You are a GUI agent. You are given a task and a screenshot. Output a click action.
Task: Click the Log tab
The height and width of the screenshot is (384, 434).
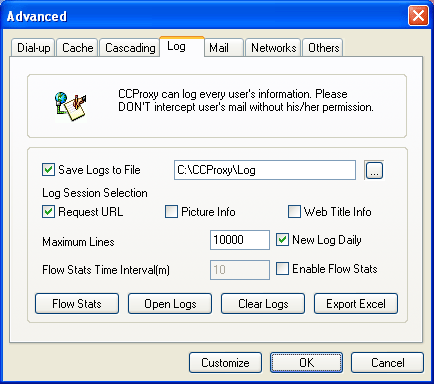[182, 46]
